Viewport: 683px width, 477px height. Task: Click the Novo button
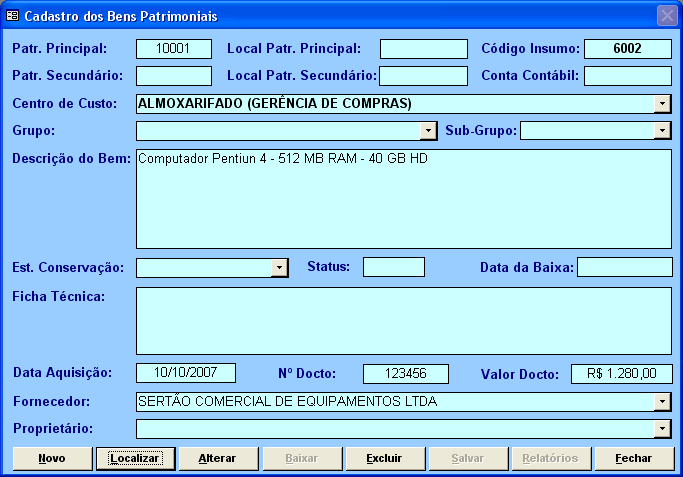pos(52,458)
